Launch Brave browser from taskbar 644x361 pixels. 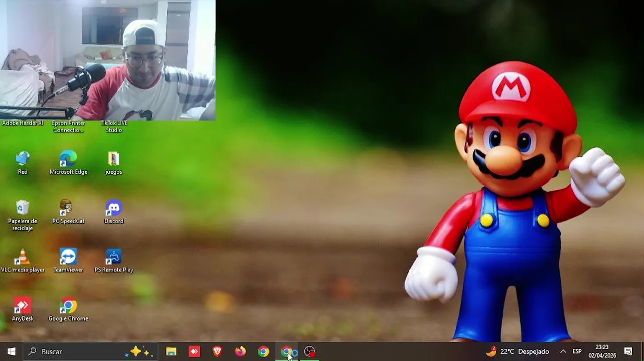tap(217, 351)
